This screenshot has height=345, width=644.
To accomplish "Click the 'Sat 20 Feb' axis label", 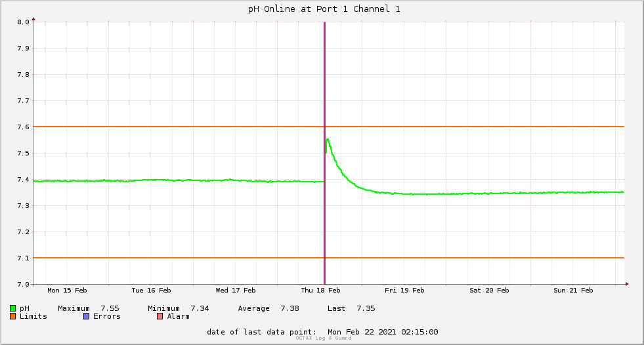I will pos(489,291).
